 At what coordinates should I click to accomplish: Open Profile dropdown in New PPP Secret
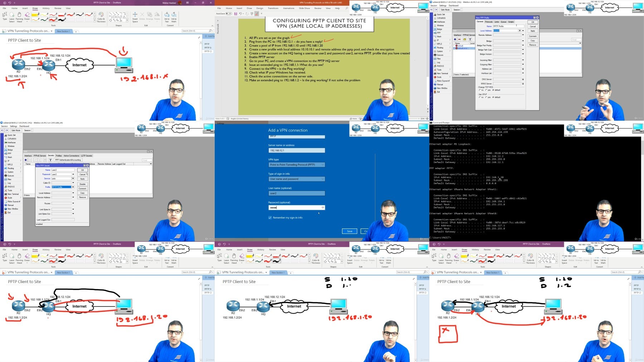click(x=73, y=187)
